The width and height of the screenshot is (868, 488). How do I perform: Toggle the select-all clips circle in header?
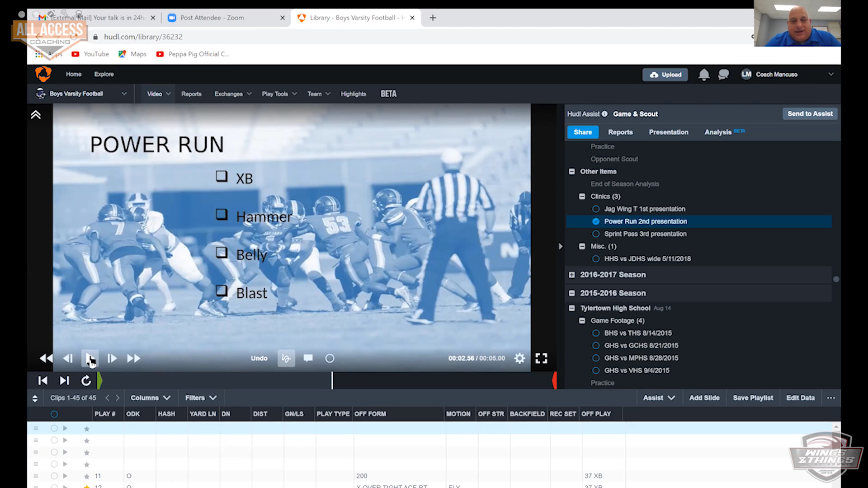[54, 414]
